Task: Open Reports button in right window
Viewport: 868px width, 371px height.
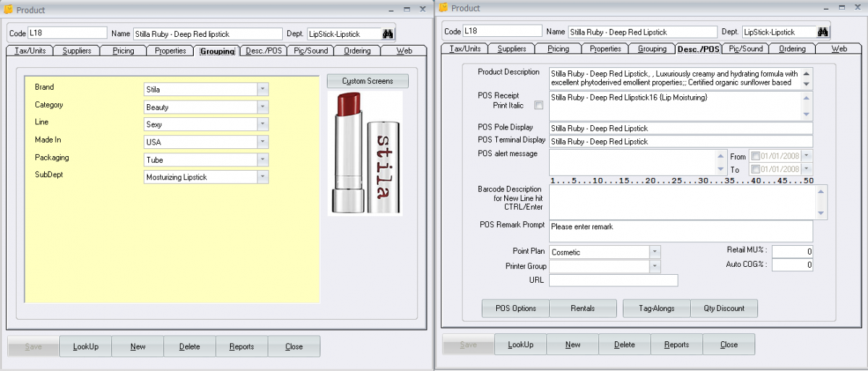Action: pyautogui.click(x=677, y=344)
